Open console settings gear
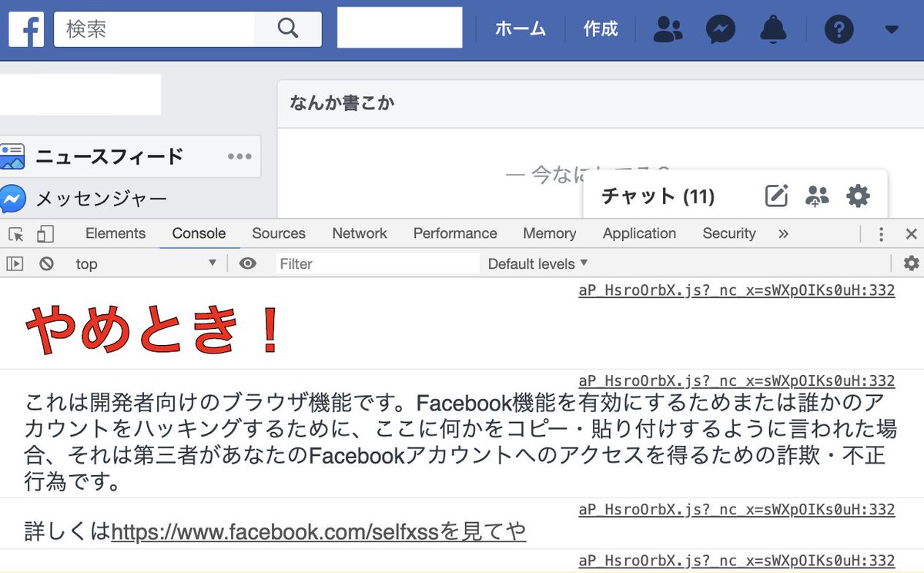Viewport: 924px width, 573px height. (911, 264)
